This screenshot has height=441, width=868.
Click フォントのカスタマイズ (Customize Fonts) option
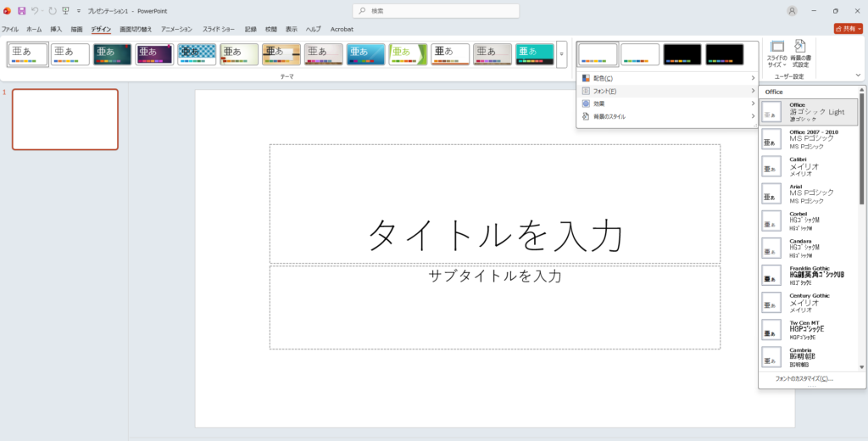[x=804, y=378]
